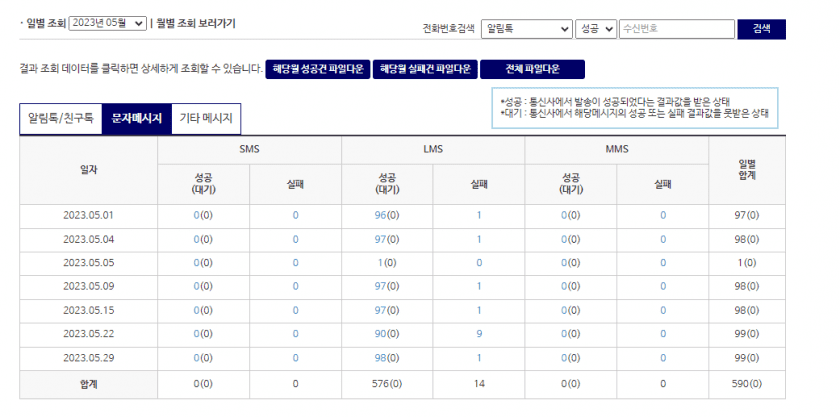Click LMS failure count 1 on 2023.05.04
This screenshot has width=840, height=417.
pyautogui.click(x=479, y=239)
